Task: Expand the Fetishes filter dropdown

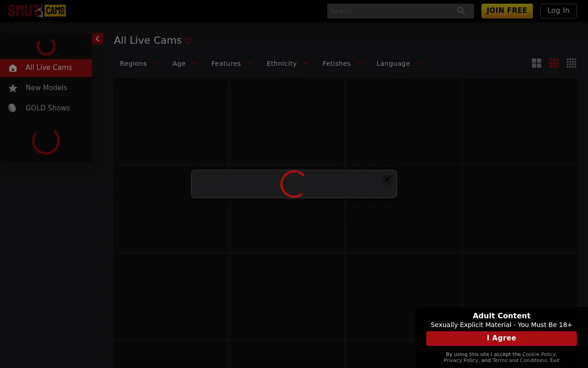Action: 342,63
